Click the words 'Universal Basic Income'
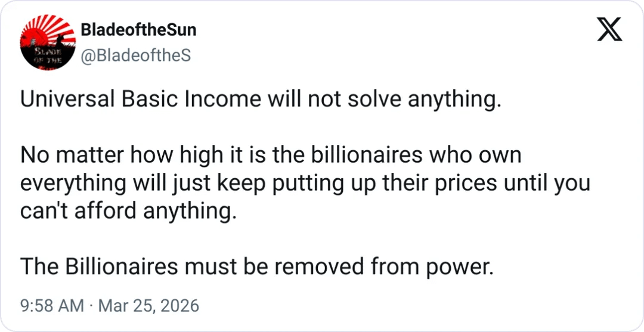Image resolution: width=644 pixels, height=332 pixels. point(140,99)
